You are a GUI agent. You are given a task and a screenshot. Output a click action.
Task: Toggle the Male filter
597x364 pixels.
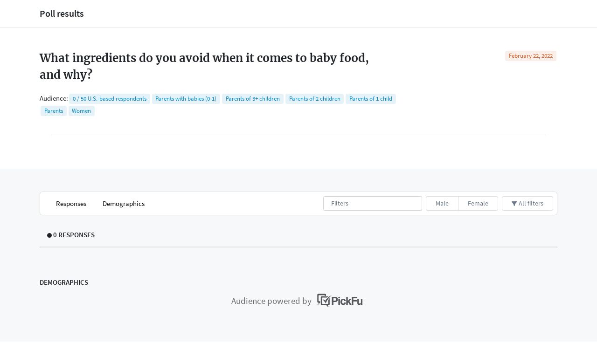[x=442, y=204]
